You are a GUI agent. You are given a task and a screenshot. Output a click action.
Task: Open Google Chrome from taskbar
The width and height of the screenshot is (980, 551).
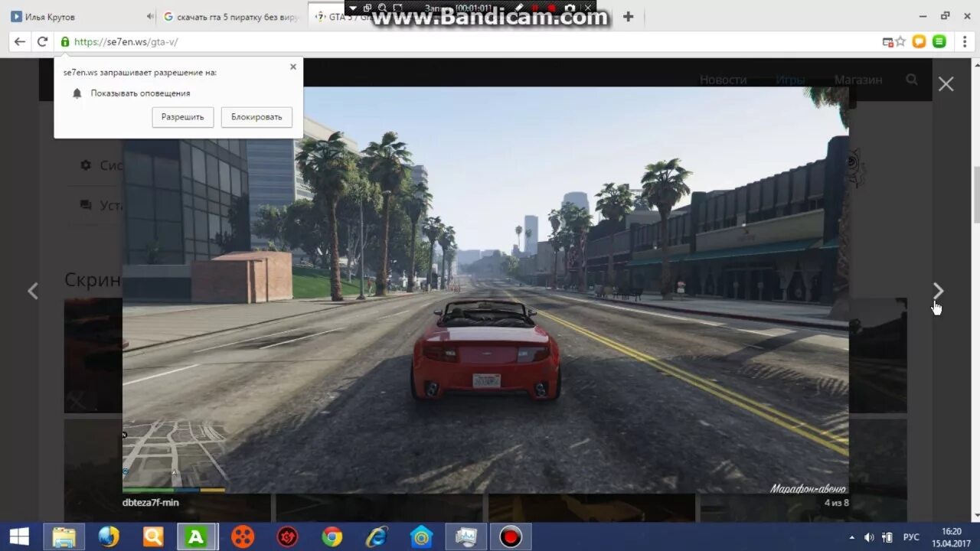(332, 536)
